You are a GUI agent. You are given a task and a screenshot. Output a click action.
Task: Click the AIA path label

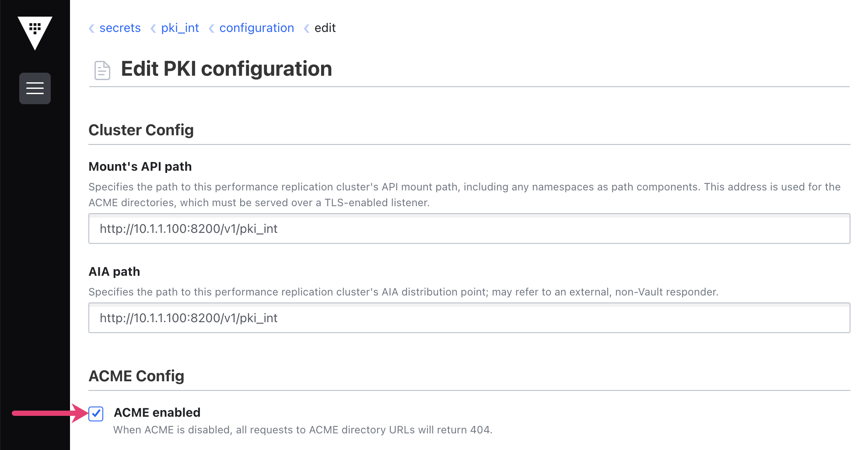click(114, 271)
